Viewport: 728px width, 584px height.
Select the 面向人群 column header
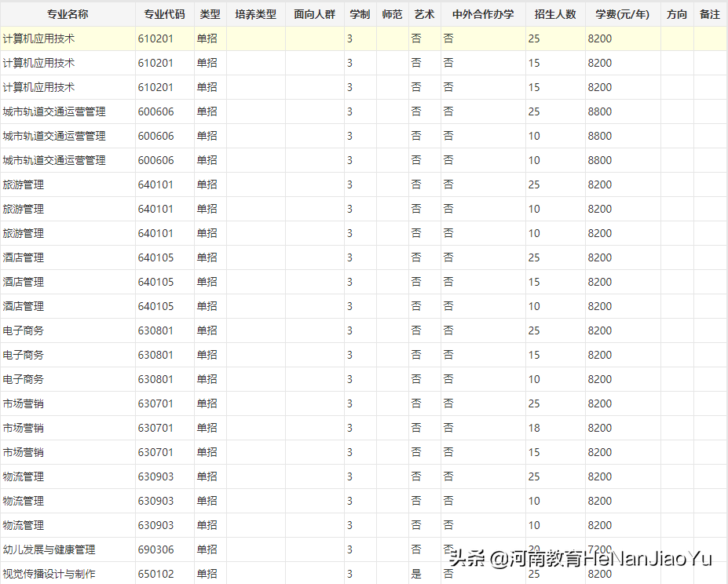point(314,14)
